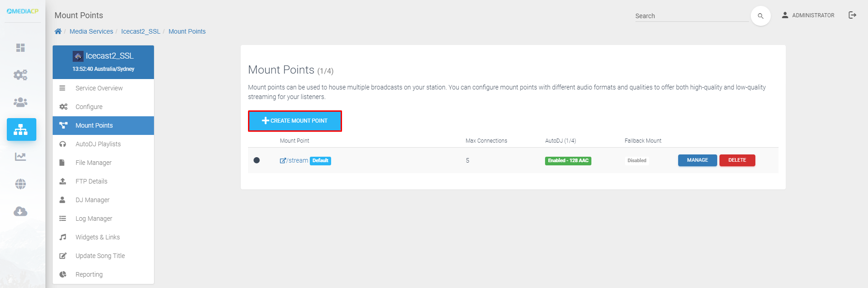Open the Administrator user menu
The image size is (868, 288).
pyautogui.click(x=808, y=15)
